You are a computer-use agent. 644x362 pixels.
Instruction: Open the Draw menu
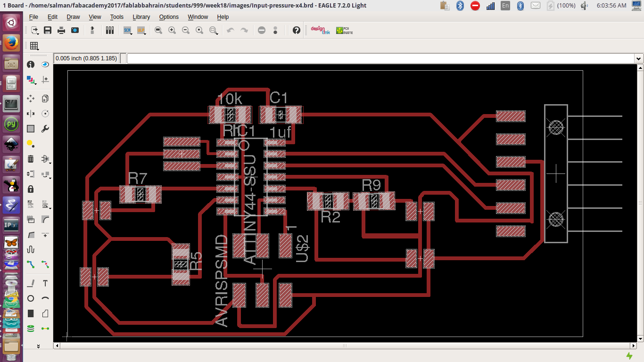pos(73,16)
